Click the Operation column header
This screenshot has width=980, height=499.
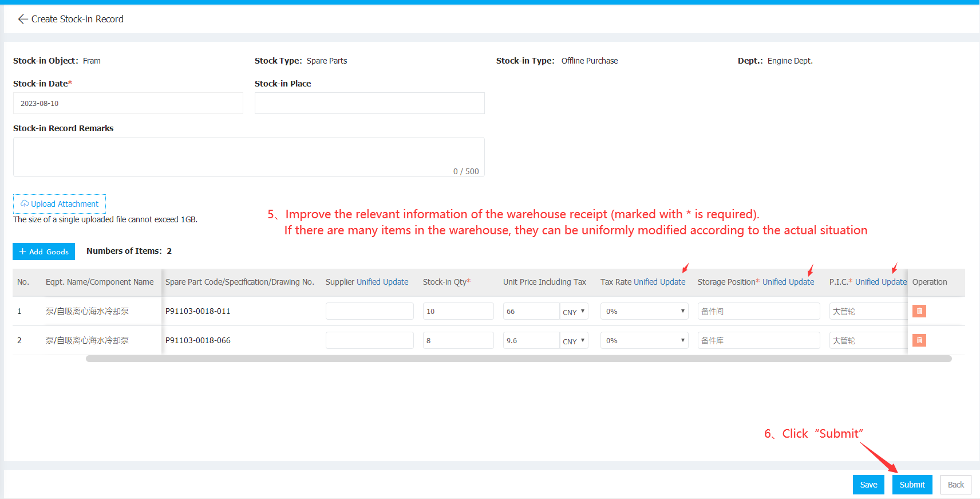(930, 282)
